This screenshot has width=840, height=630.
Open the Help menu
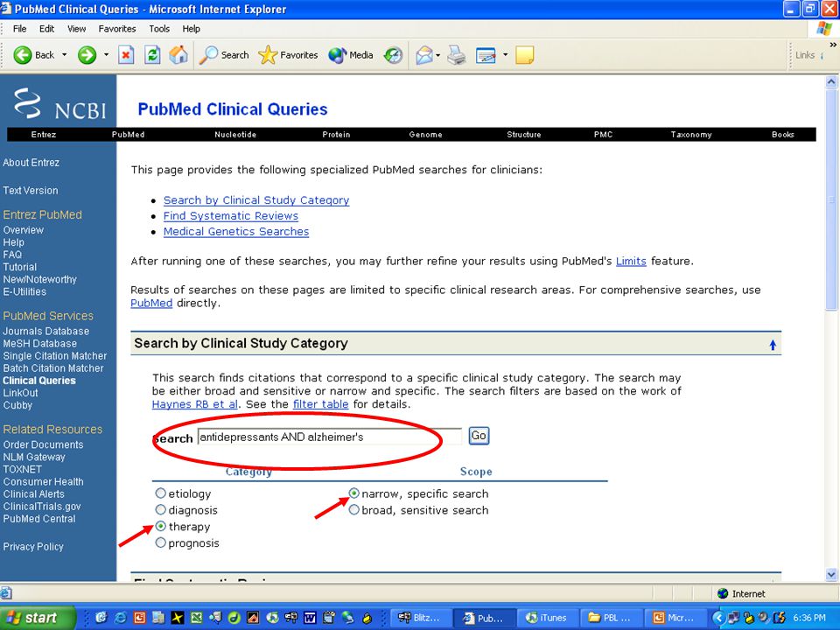192,28
